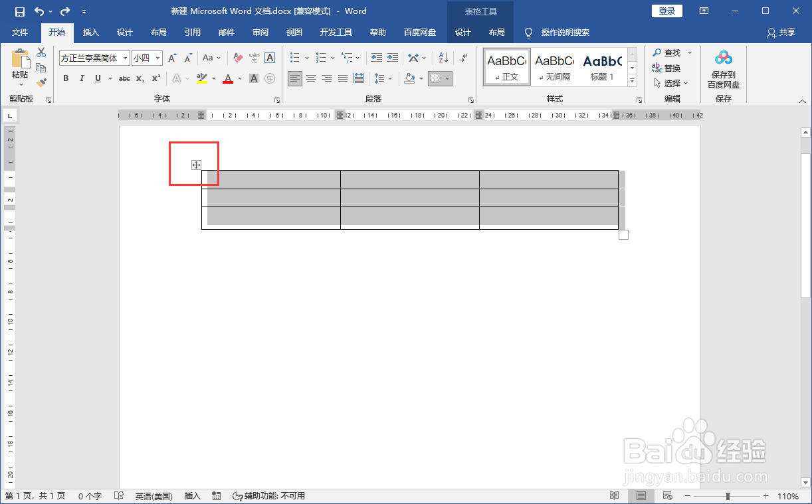Center align the text

tap(311, 78)
